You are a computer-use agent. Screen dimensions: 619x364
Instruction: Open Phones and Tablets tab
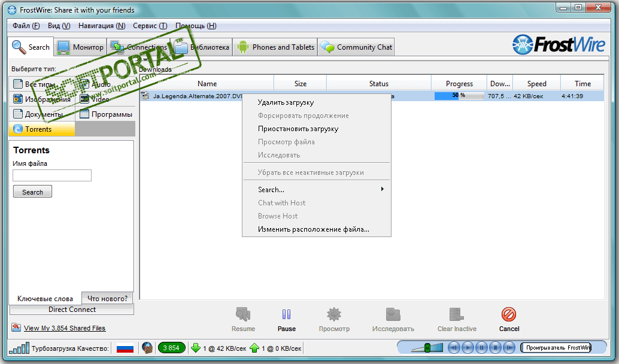pyautogui.click(x=275, y=47)
